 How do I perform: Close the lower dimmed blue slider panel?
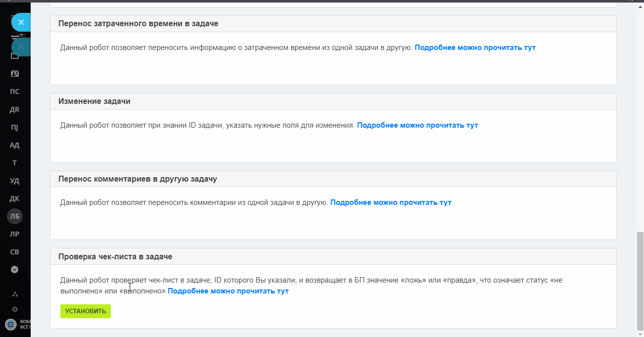(x=21, y=47)
